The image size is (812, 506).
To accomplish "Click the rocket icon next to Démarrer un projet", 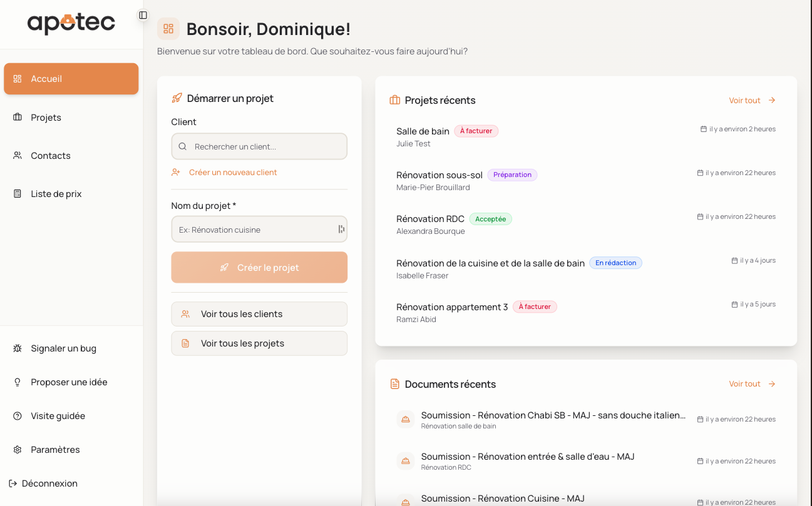I will point(177,98).
